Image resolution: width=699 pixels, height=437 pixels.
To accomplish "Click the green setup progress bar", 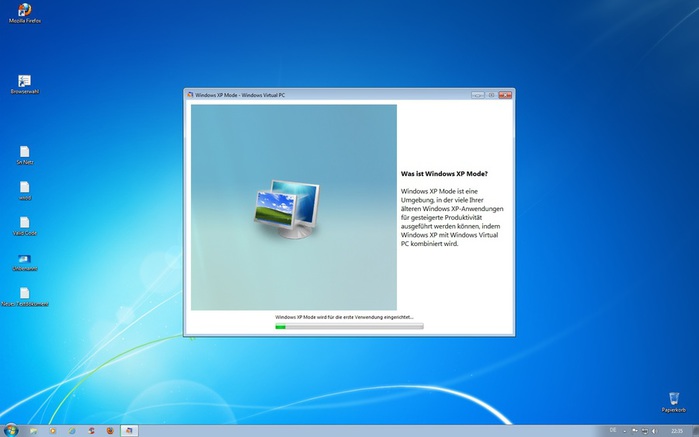I will 349,327.
